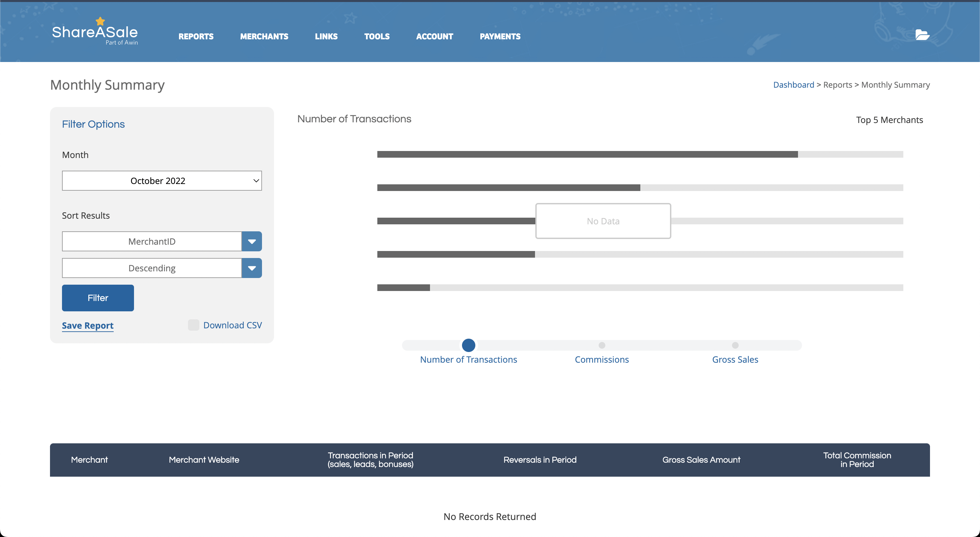Click the Transactions in Period column header
The width and height of the screenshot is (980, 537).
pyautogui.click(x=370, y=460)
